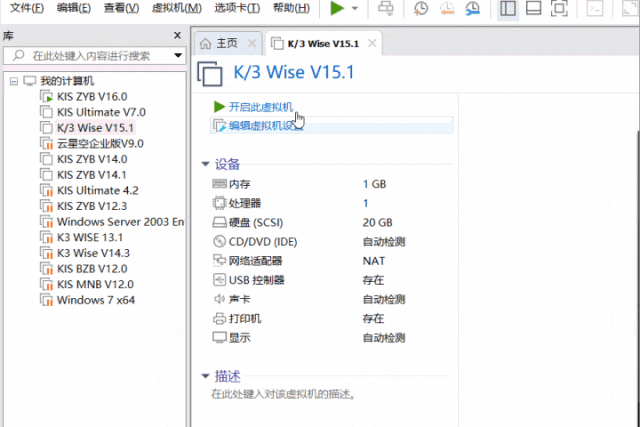
Task: Select KIS Ultimate 4.2 virtual machine
Action: click(x=98, y=191)
